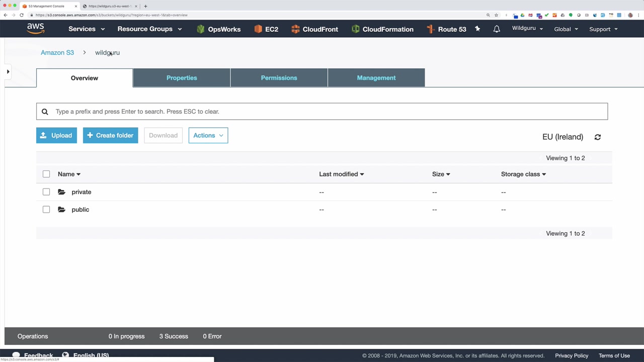This screenshot has height=362, width=644.
Task: Sort by the Last modified column
Action: [341, 174]
